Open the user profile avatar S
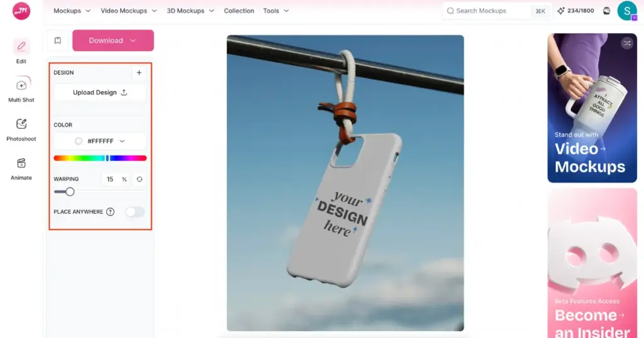The height and width of the screenshot is (338, 644). click(627, 11)
